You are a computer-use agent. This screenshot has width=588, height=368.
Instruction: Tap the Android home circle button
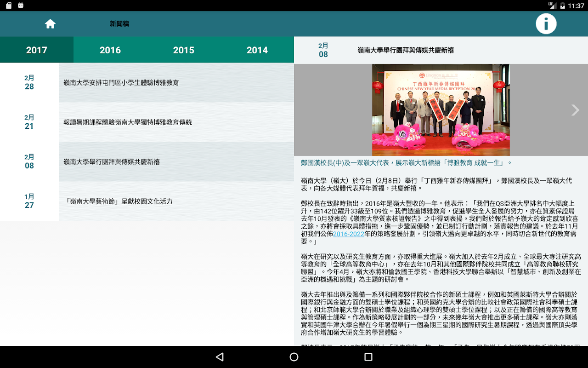coord(294,357)
